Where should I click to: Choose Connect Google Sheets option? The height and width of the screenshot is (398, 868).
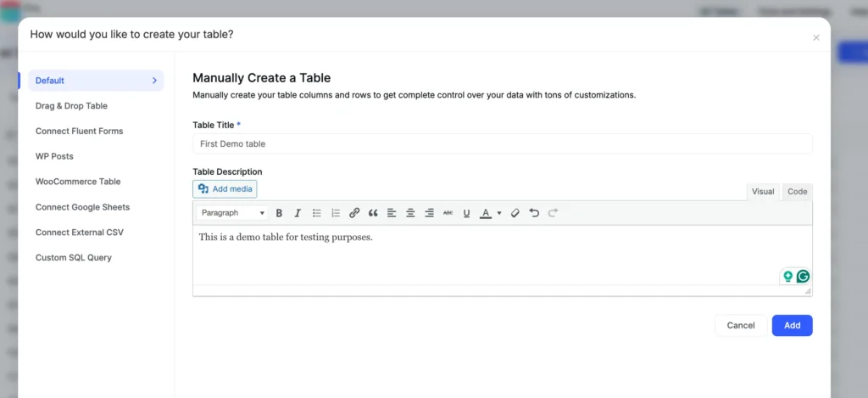82,207
